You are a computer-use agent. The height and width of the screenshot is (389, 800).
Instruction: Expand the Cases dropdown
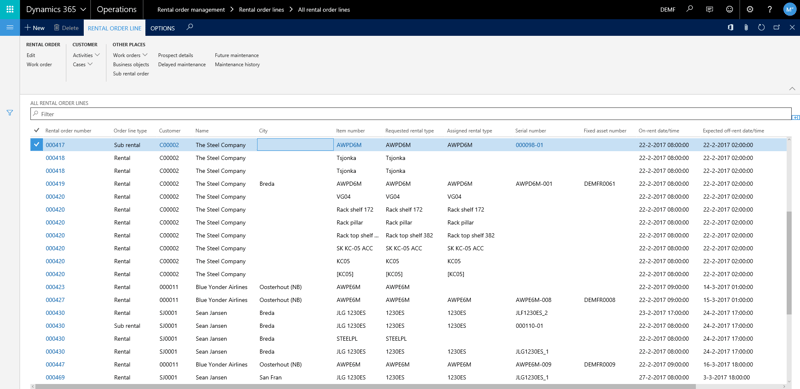tap(83, 64)
